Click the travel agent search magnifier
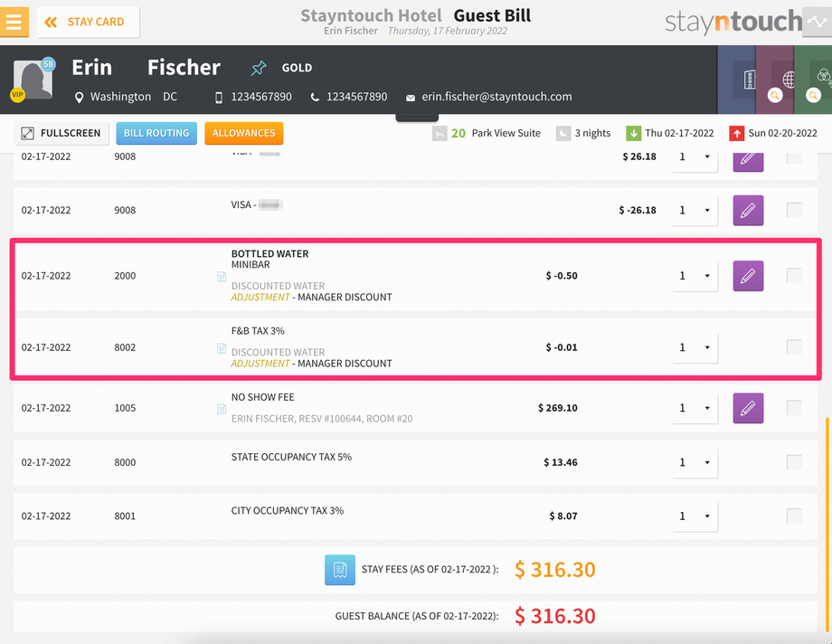 775,96
